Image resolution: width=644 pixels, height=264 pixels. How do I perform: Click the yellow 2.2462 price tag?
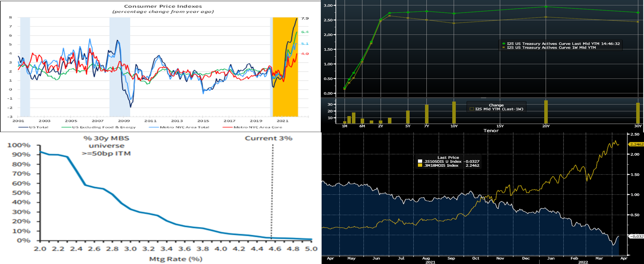(x=636, y=144)
